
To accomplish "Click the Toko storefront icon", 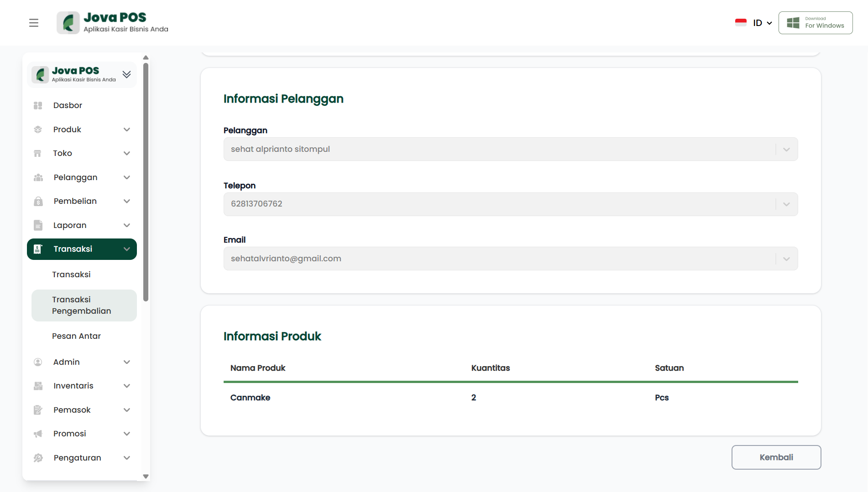I will (x=38, y=153).
